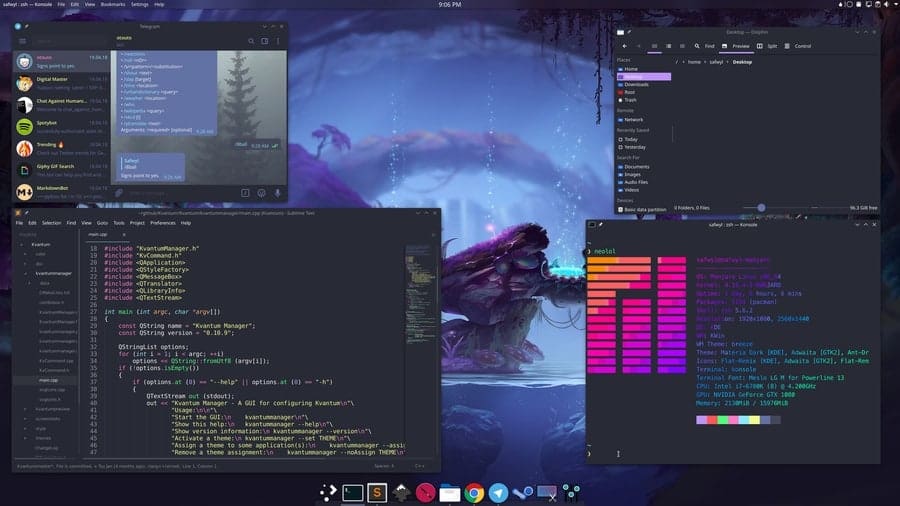This screenshot has height=506, width=900.
Task: Collapse the Kvantum folder in Sublime sidebar
Action: coord(22,244)
